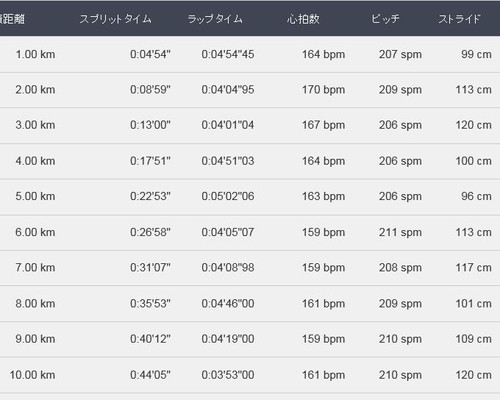Click lap time 0:04'04"95

click(228, 90)
